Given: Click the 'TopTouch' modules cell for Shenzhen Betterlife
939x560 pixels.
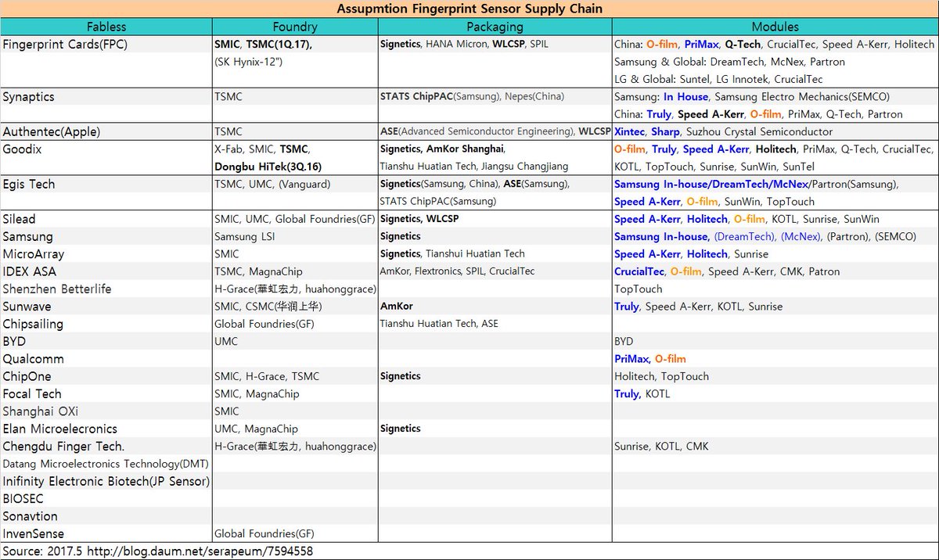Looking at the screenshot, I should coord(638,289).
